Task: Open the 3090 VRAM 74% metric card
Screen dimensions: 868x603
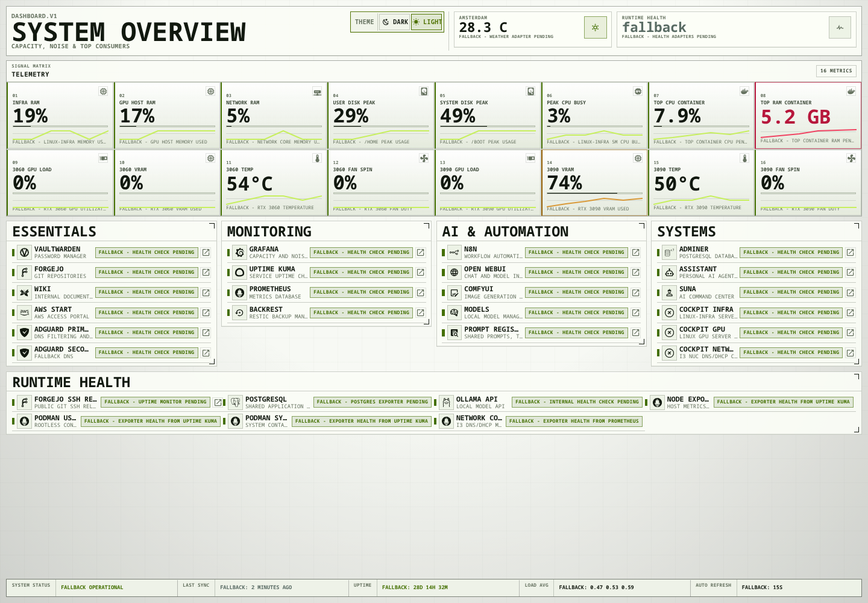Action: [594, 182]
